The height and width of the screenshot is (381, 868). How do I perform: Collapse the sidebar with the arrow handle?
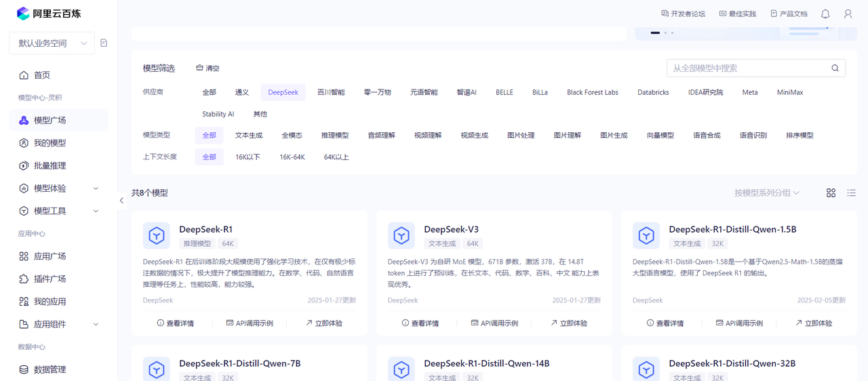coord(121,201)
